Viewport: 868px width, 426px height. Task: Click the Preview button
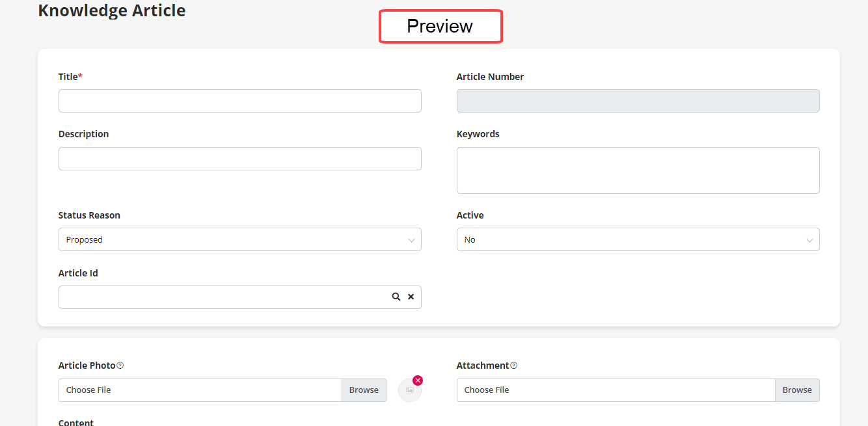tap(441, 27)
